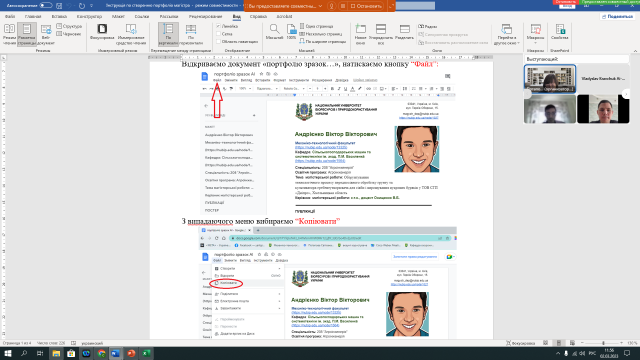Image resolution: width=640 pixels, height=360 pixels.
Task: Toggle the AutoSave (Автосохранение) switch
Action: [46, 6]
